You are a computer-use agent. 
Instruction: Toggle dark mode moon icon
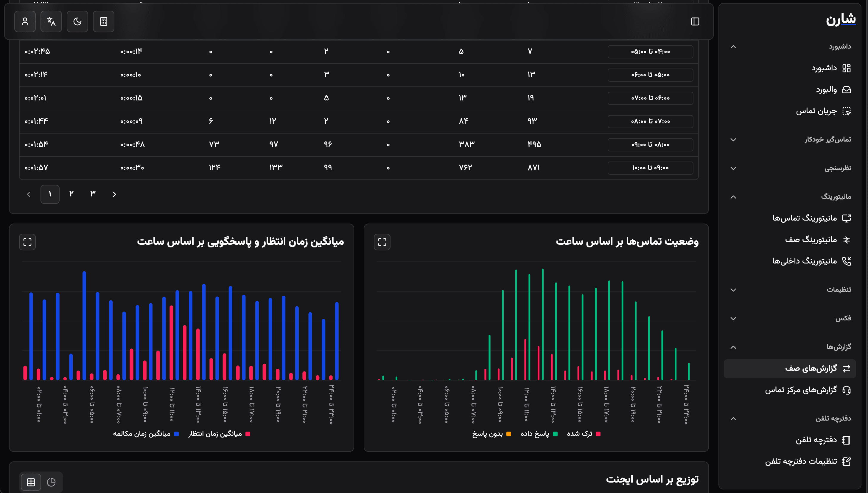tap(77, 22)
